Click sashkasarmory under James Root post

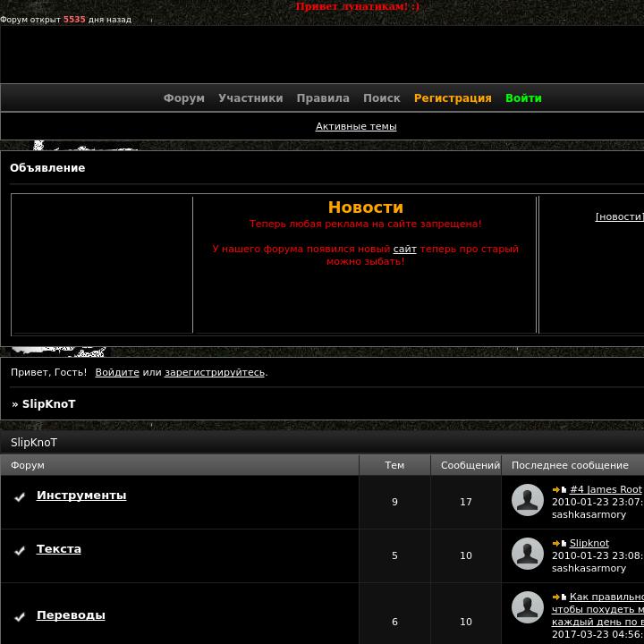[589, 514]
